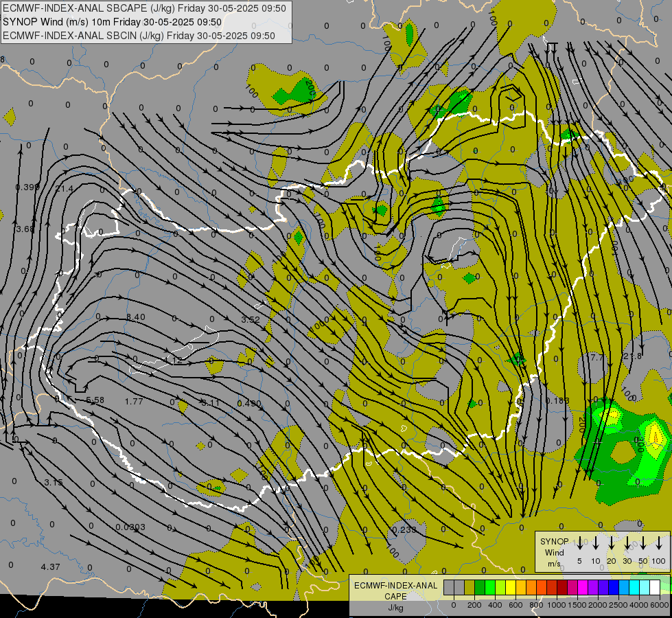This screenshot has height=618, width=672.
Task: Click the 1500 tick label in CAPE legend
Action: [x=577, y=605]
